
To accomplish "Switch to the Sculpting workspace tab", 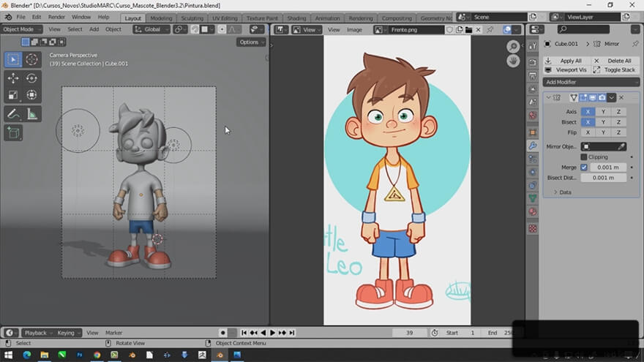I will 192,18.
